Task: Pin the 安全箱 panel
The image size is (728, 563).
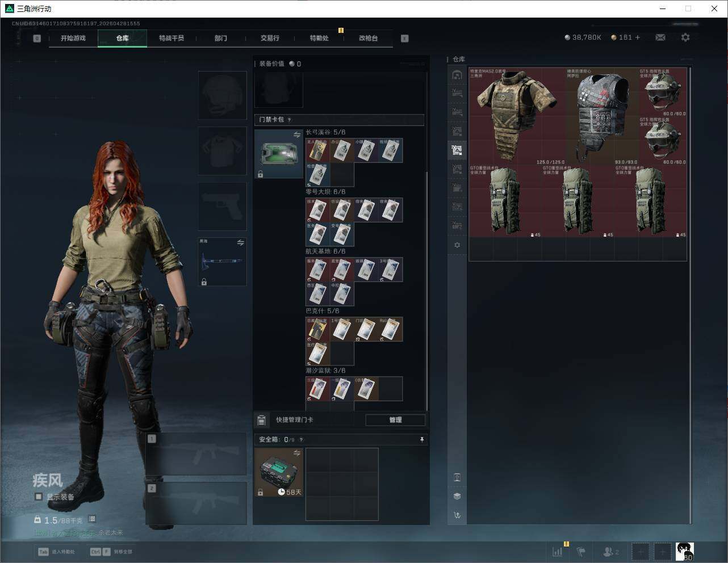Action: click(x=421, y=439)
